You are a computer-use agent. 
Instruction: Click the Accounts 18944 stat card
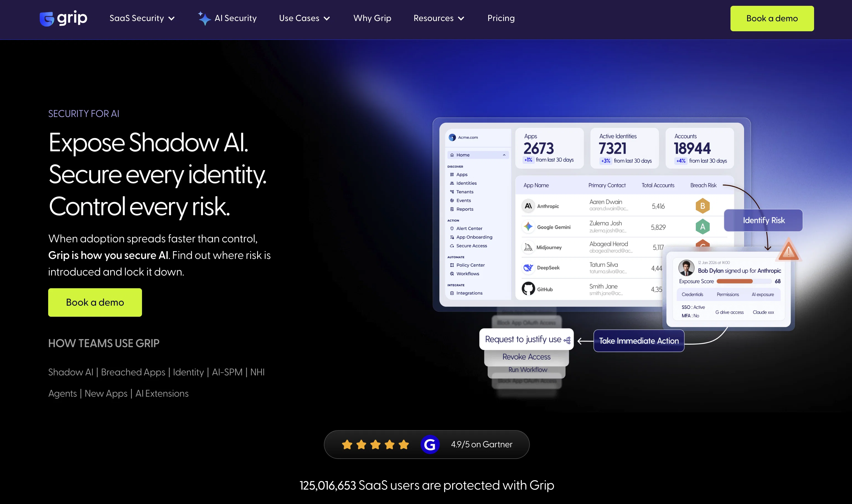point(699,149)
